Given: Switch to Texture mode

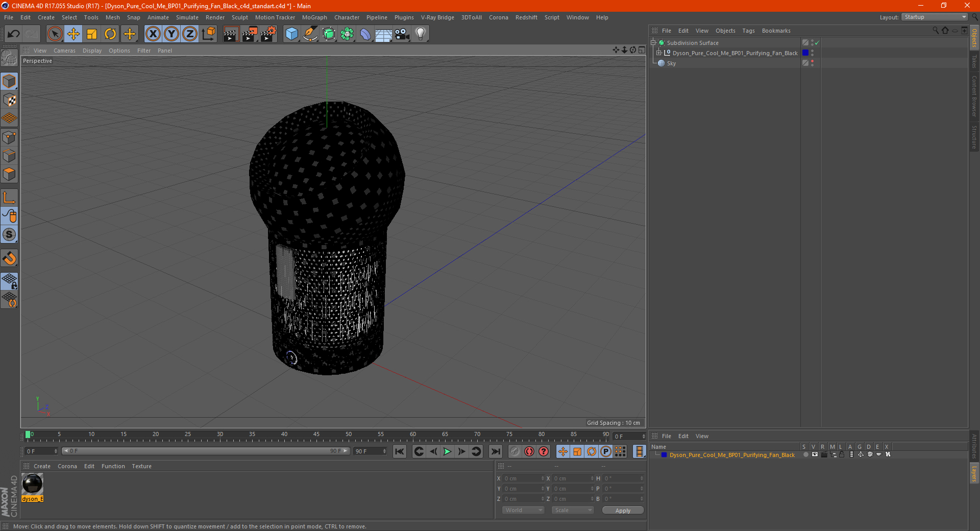Looking at the screenshot, I should click(x=9, y=100).
